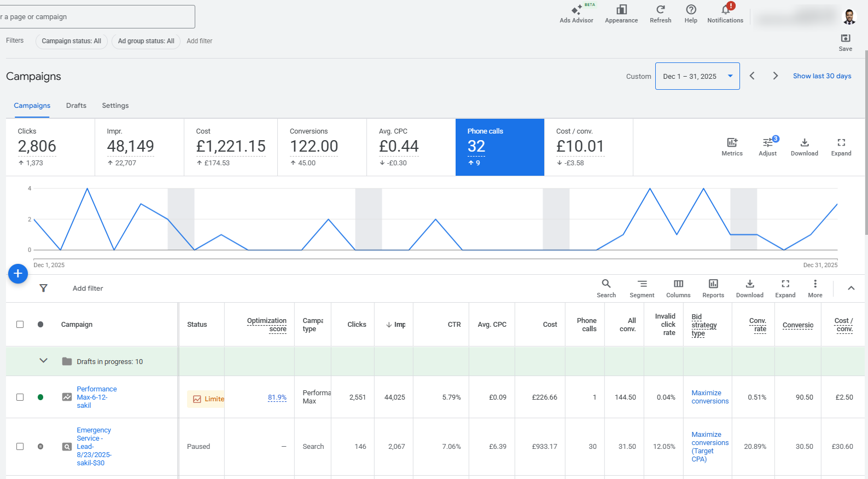Open the Cost scorecard metric selector
The height and width of the screenshot is (479, 868).
231,147
